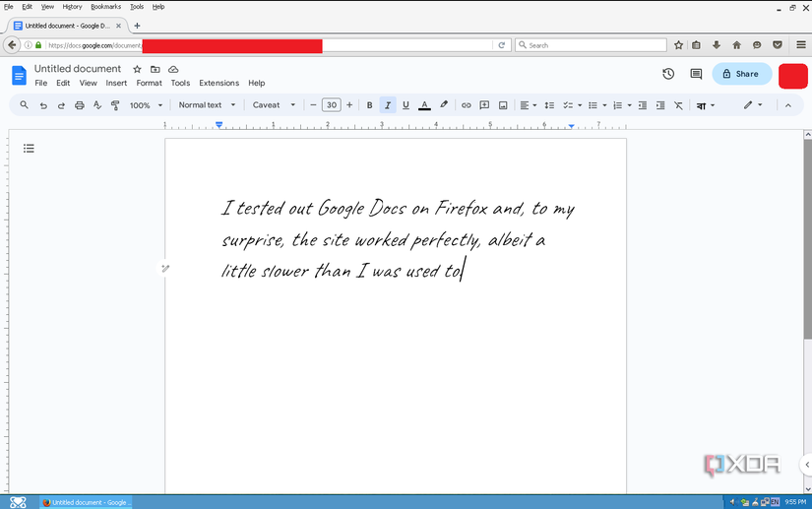Open the Pocket icon
The height and width of the screenshot is (509, 812).
pos(778,45)
